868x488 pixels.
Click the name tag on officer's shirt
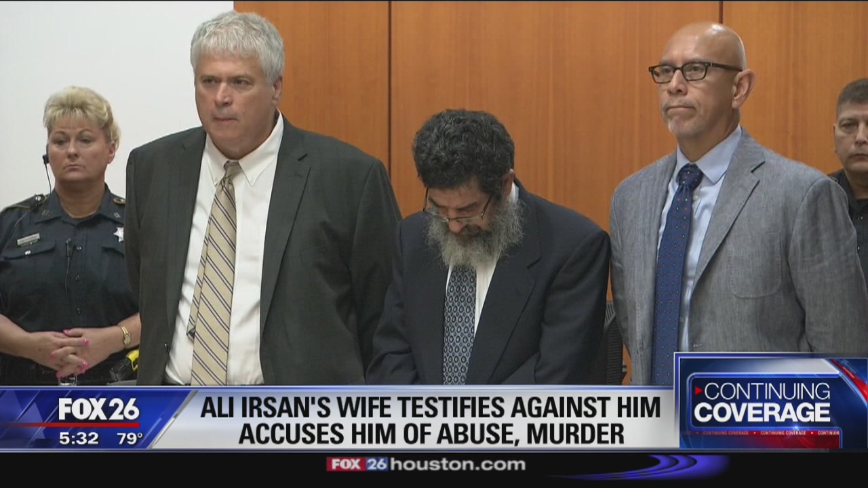28,239
